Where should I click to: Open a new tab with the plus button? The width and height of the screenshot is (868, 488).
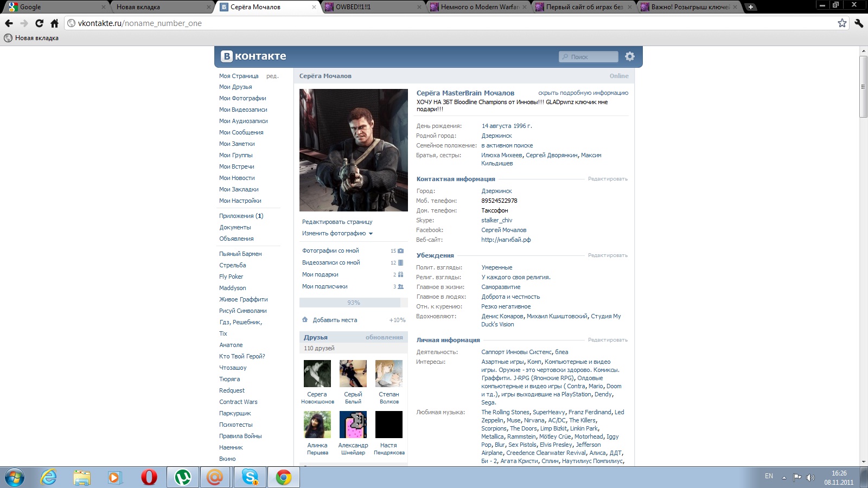751,7
